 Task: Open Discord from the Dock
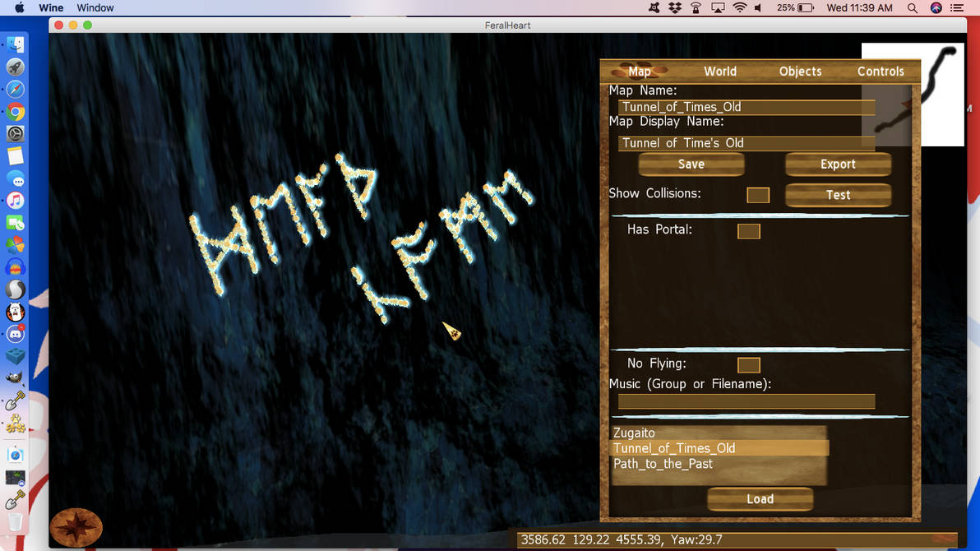click(x=16, y=334)
